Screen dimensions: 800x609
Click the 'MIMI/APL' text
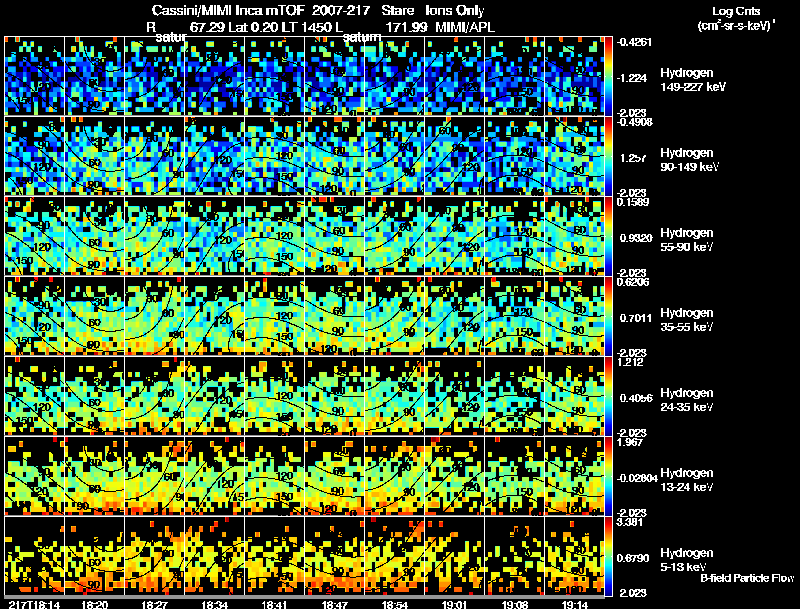465,27
